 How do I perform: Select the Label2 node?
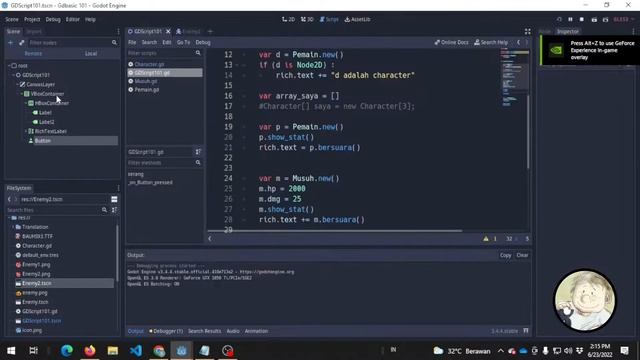(x=46, y=122)
